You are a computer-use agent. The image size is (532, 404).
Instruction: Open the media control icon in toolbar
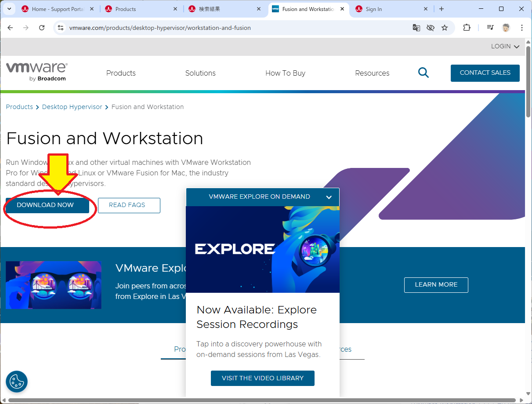click(490, 28)
